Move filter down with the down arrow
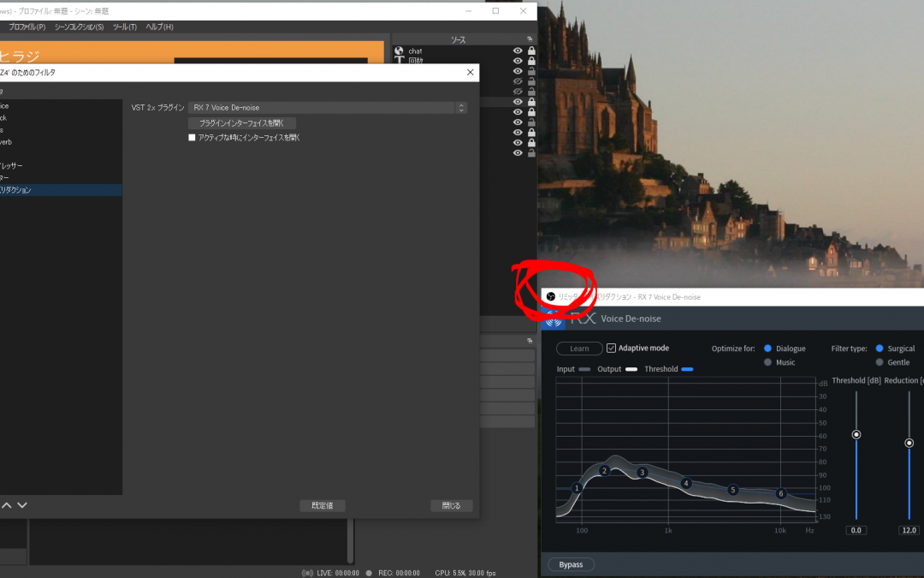This screenshot has height=578, width=924. [22, 505]
